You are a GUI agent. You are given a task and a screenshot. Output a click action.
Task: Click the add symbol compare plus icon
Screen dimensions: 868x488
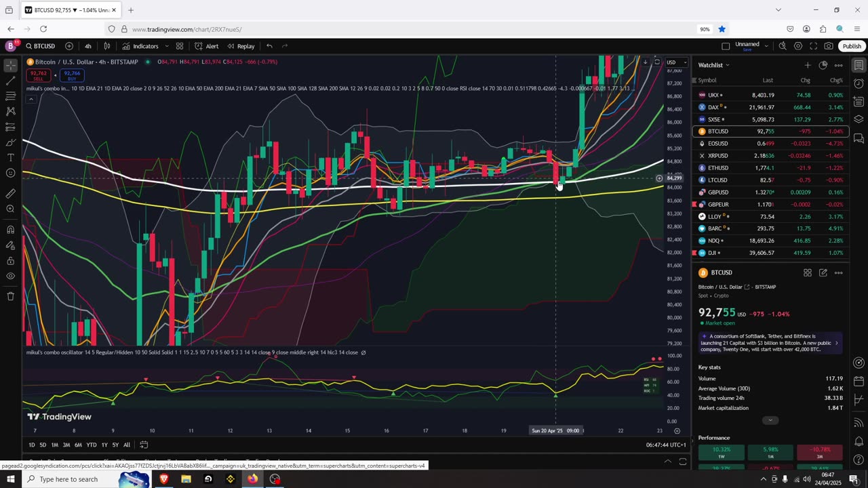(x=69, y=46)
